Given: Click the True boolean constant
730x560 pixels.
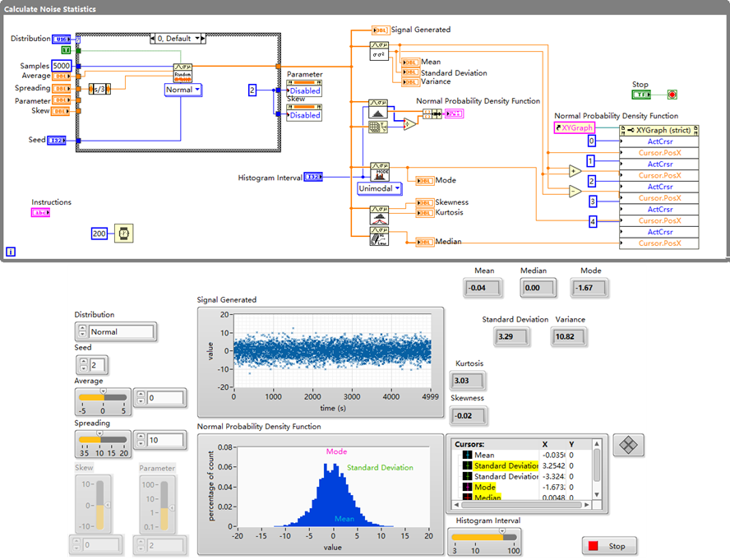Looking at the screenshot, I should pos(66,50).
